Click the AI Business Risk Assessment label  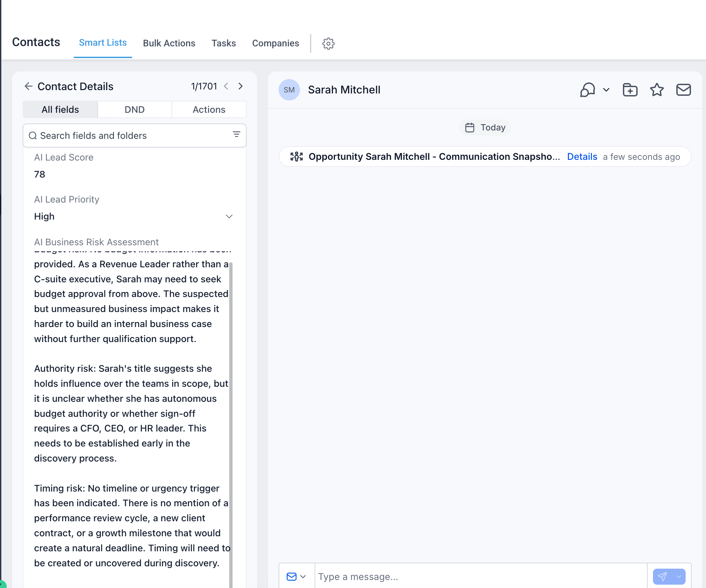(x=96, y=242)
